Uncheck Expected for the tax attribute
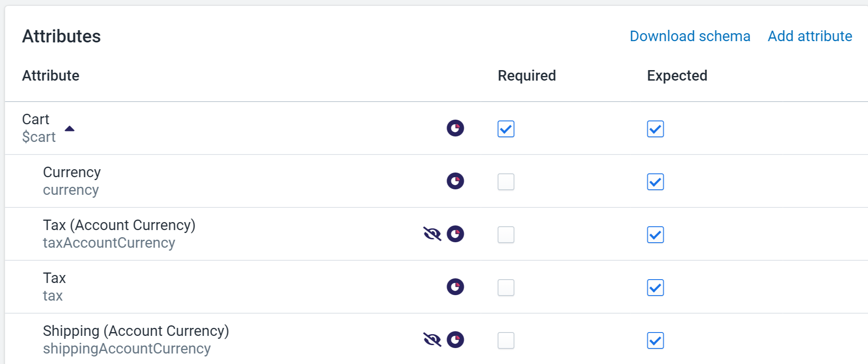This screenshot has height=364, width=868. [x=656, y=288]
